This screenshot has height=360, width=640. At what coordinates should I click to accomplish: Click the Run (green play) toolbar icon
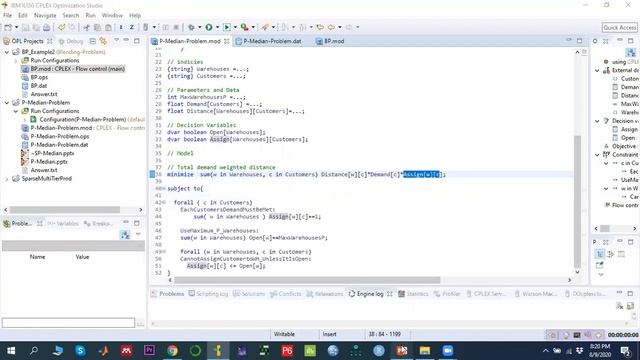tap(209, 27)
